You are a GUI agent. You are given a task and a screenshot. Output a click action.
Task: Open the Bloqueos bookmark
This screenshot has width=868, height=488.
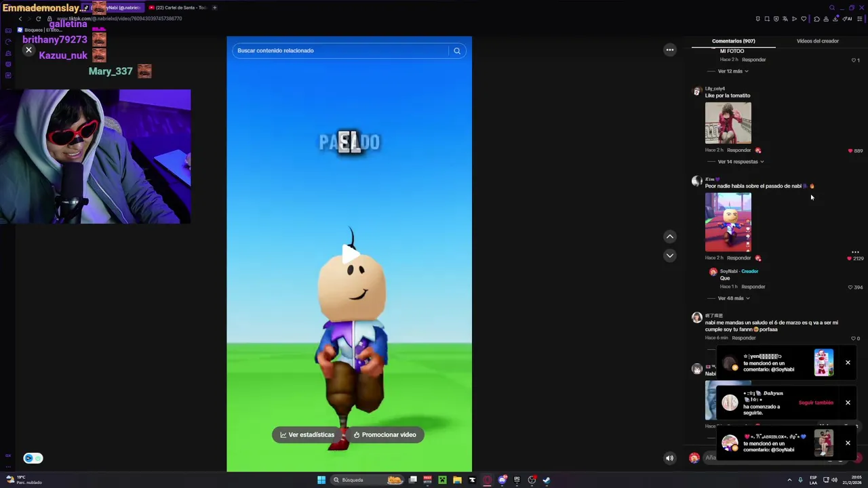pos(39,30)
